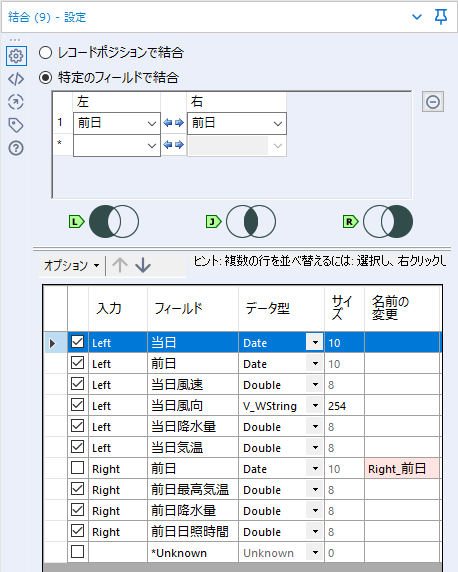This screenshot has width=458, height=572.
Task: Uncheck the 当日気温 field checkbox
Action: pos(77,447)
